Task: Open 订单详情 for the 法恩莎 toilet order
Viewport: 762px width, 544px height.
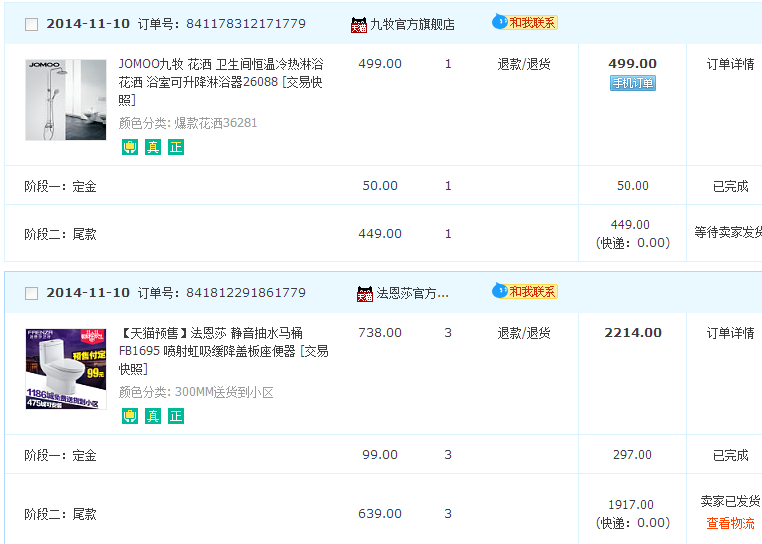Action: 730,333
